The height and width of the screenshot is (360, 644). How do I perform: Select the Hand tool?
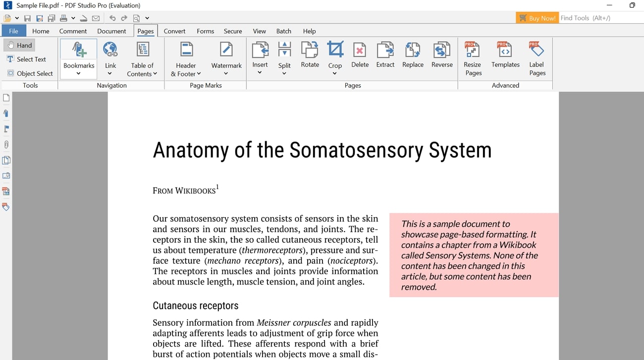pos(19,45)
